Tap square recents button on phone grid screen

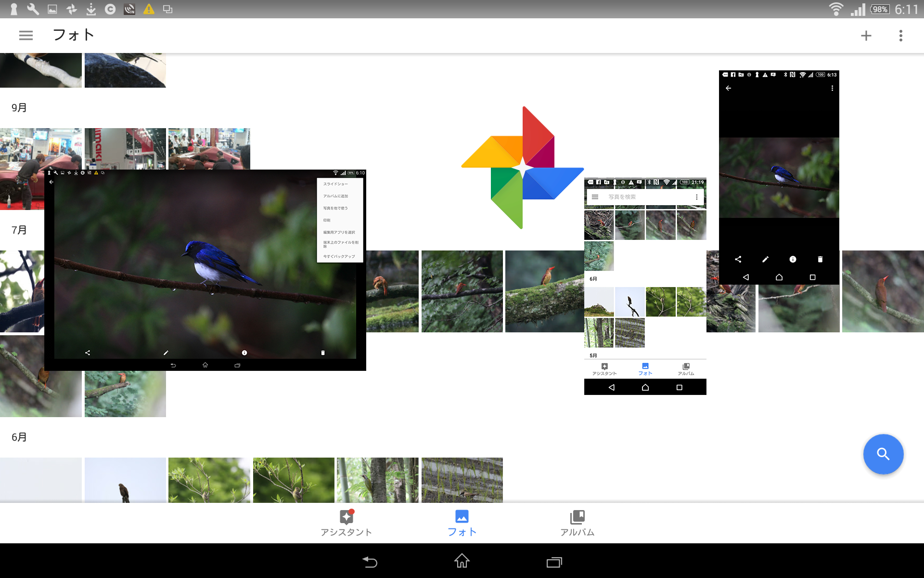tap(680, 387)
